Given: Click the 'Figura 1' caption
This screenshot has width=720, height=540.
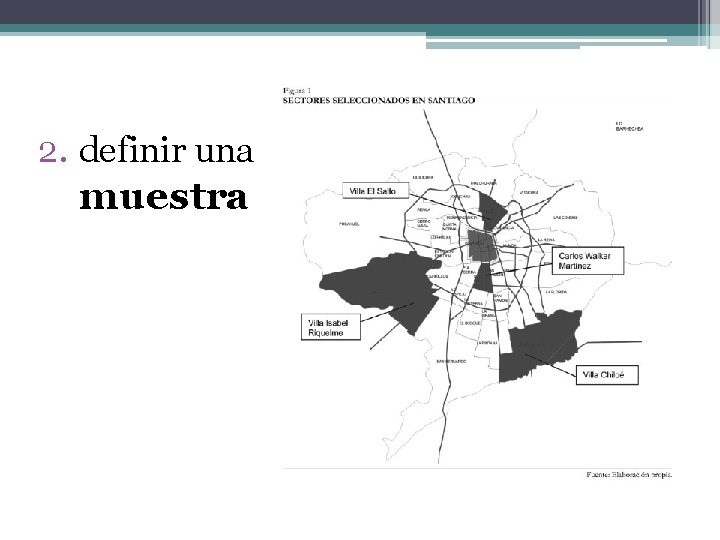Looking at the screenshot, I should click(297, 90).
